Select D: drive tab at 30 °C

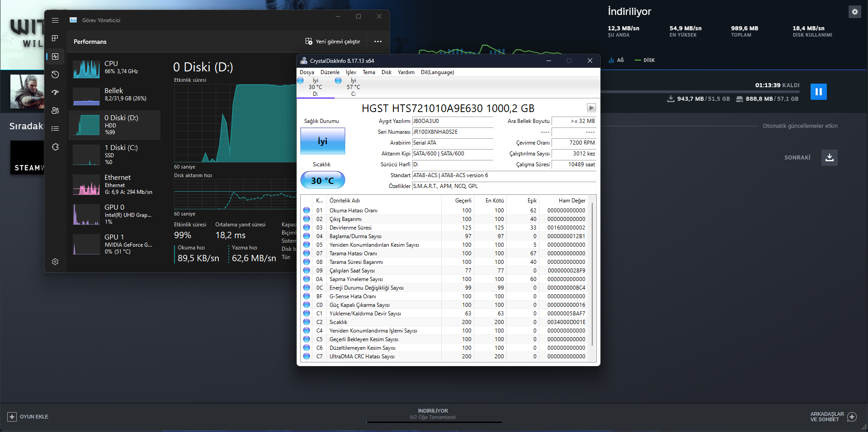pos(315,87)
